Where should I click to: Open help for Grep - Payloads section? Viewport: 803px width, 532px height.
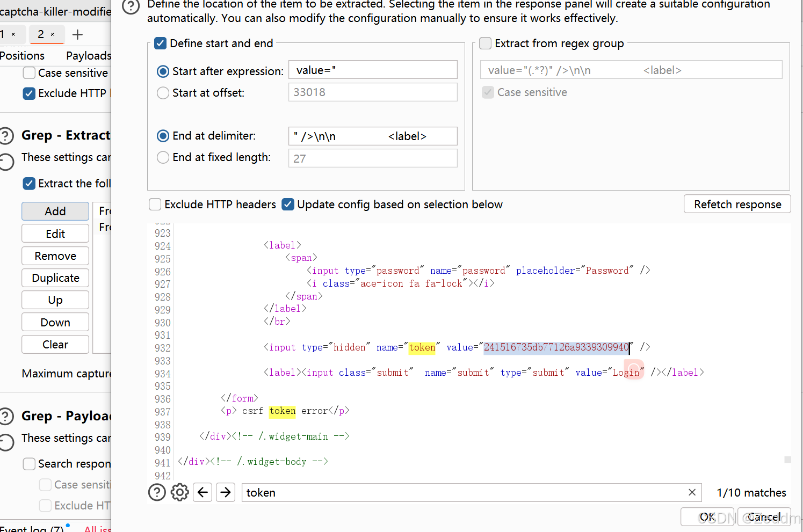(6, 416)
